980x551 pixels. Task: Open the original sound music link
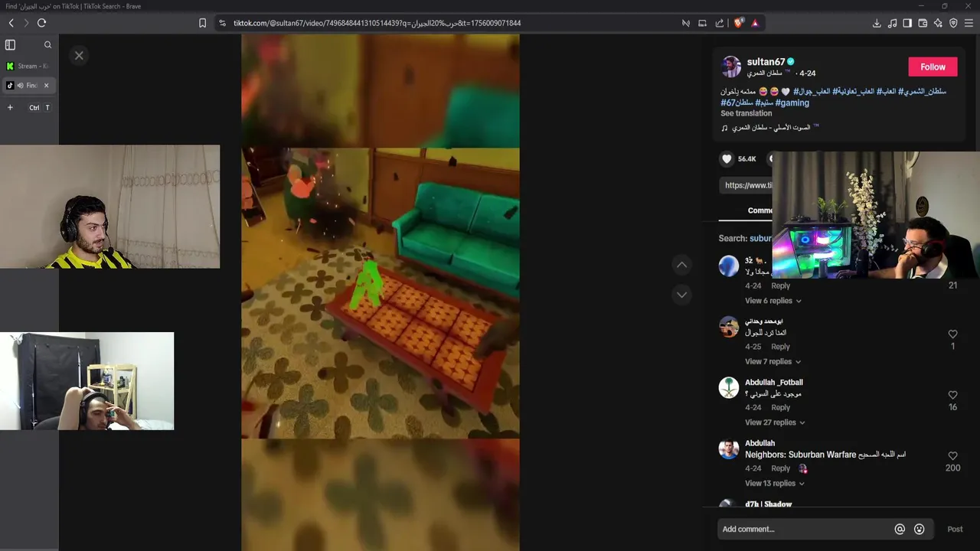pos(769,127)
